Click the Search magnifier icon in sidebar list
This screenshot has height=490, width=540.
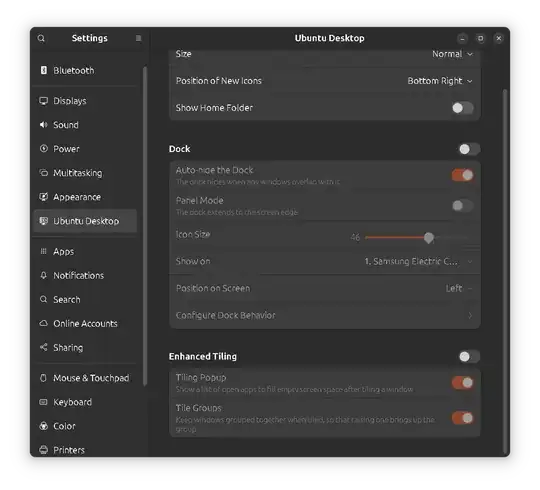44,299
